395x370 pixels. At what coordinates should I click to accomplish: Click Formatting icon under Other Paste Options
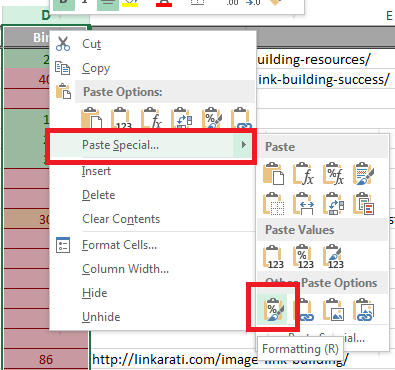[x=273, y=309]
